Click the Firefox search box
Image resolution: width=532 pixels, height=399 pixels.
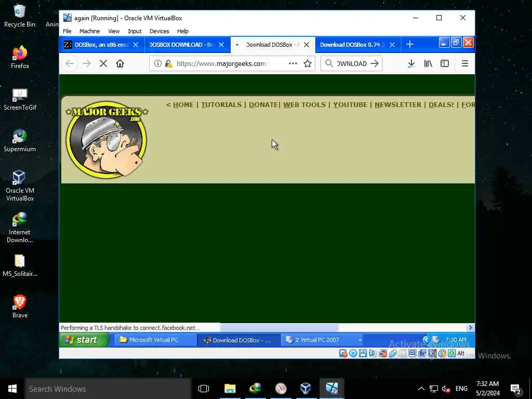coord(351,63)
